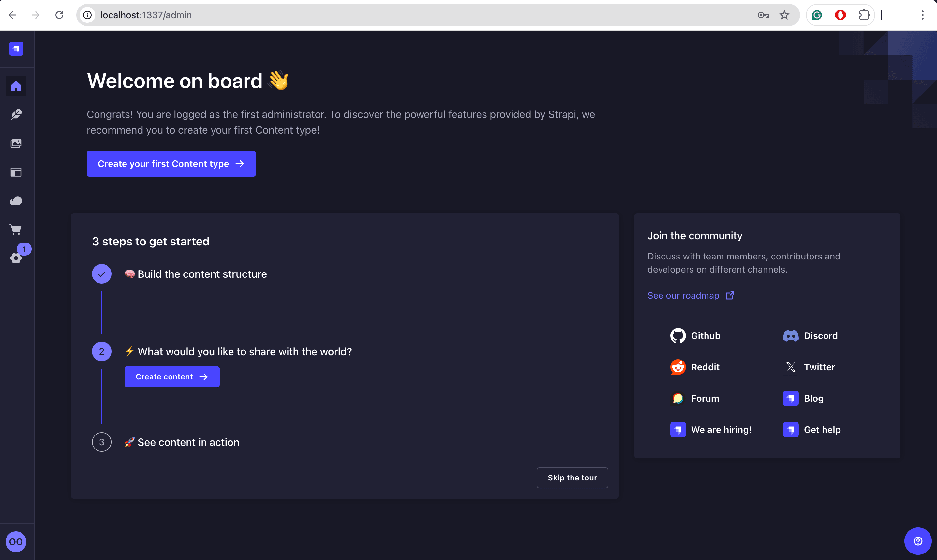The width and height of the screenshot is (937, 560).
Task: Open the Forum community link
Action: click(x=694, y=398)
